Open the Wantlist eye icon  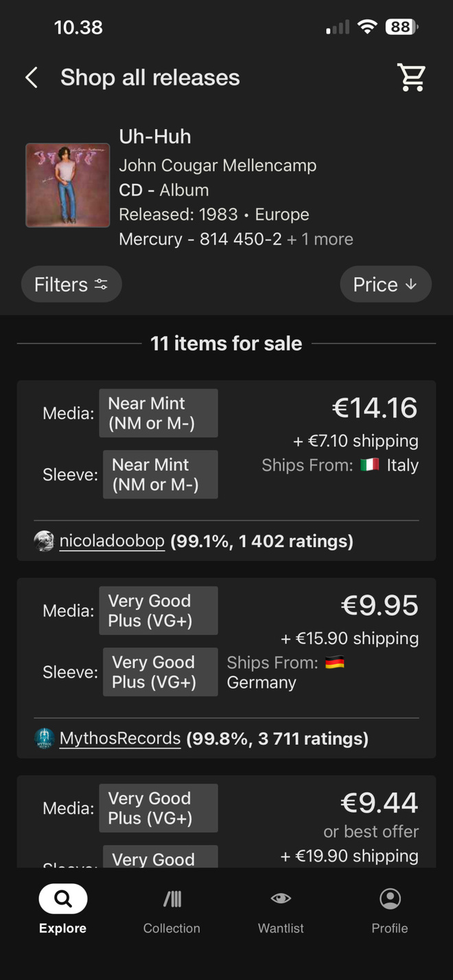(281, 898)
